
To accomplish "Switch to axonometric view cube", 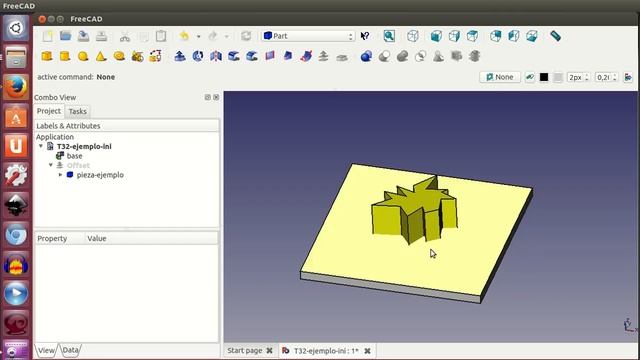I will [413, 36].
